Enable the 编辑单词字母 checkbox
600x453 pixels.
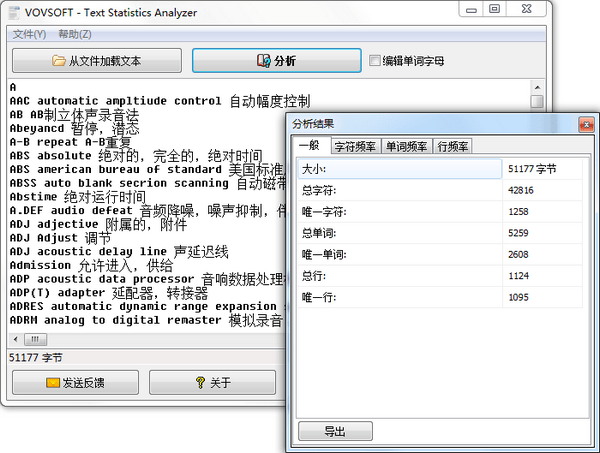coord(375,61)
